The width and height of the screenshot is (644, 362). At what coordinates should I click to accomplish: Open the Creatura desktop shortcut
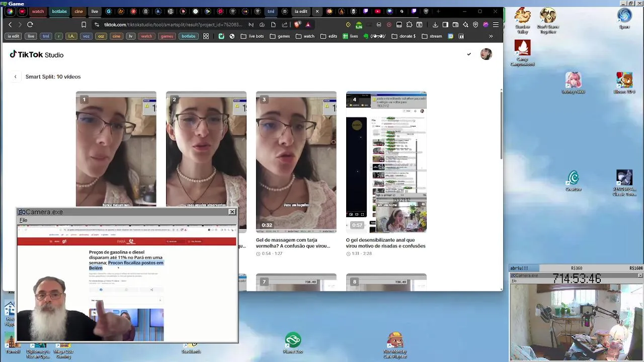click(x=573, y=180)
